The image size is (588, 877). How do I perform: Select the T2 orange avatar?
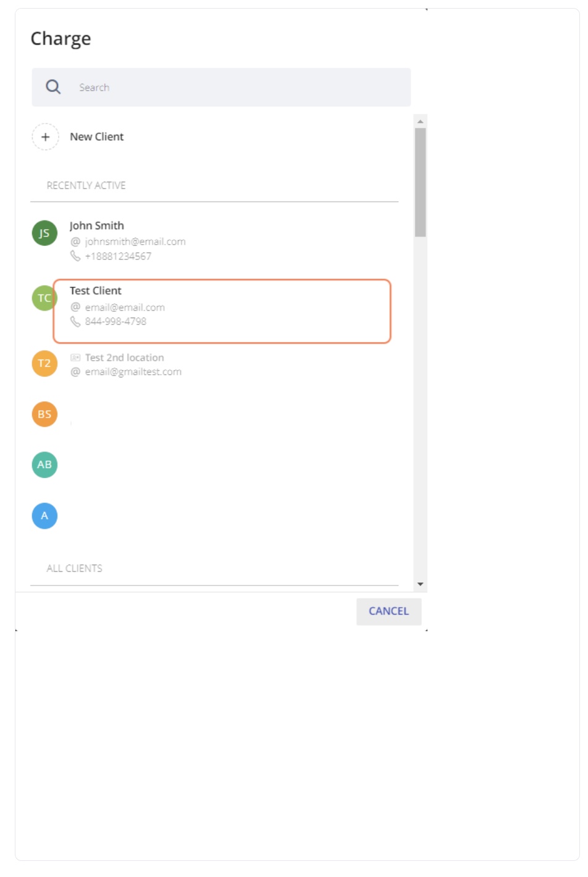(x=44, y=363)
